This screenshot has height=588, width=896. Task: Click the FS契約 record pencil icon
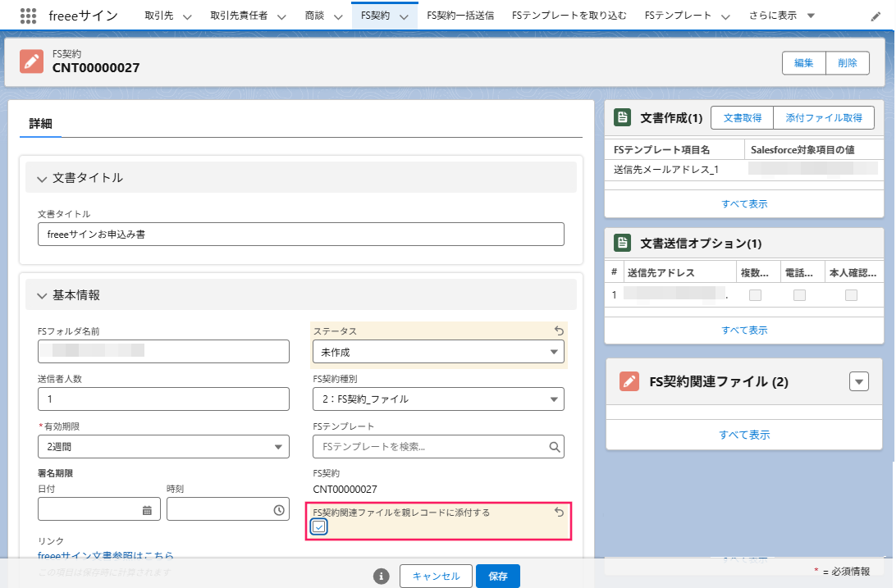(x=31, y=61)
